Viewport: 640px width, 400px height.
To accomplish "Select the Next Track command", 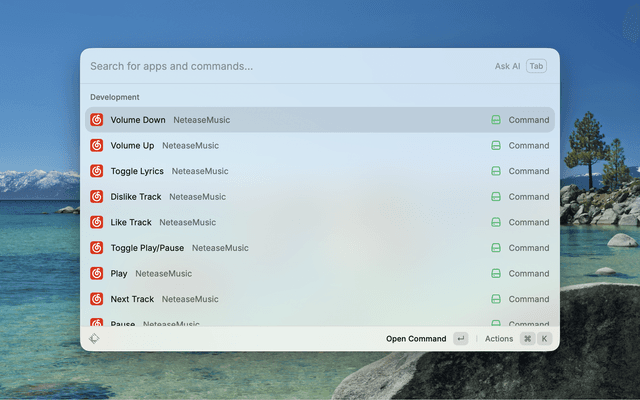I will [x=132, y=299].
